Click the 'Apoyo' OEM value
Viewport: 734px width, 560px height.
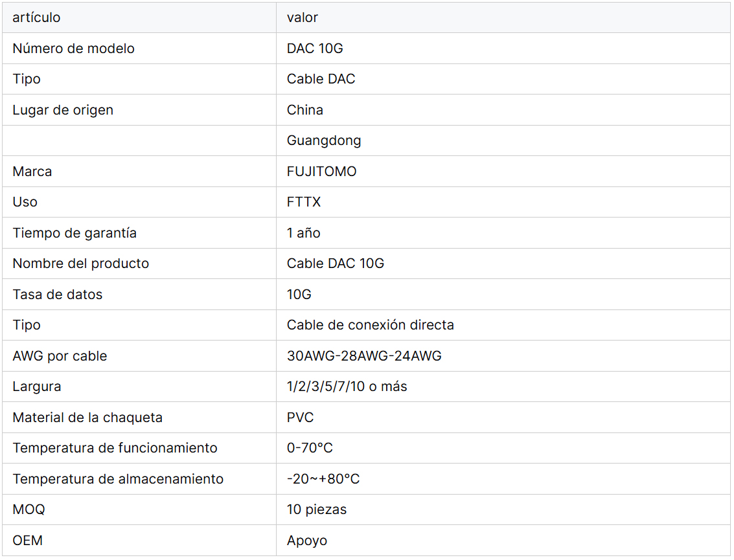point(306,541)
